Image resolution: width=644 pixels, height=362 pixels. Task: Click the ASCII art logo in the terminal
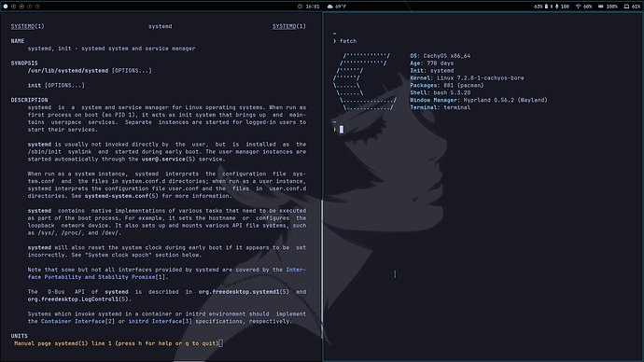coord(365,82)
